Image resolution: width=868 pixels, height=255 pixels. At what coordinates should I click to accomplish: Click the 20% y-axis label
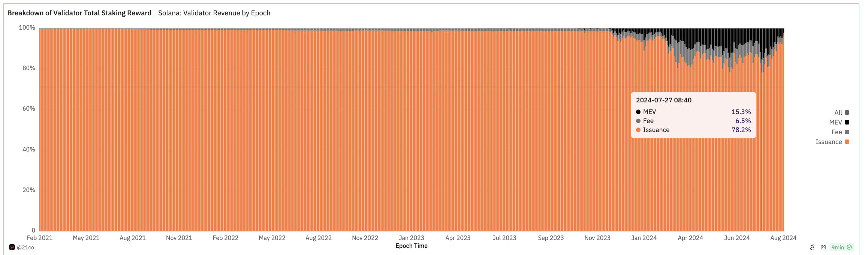coord(29,190)
